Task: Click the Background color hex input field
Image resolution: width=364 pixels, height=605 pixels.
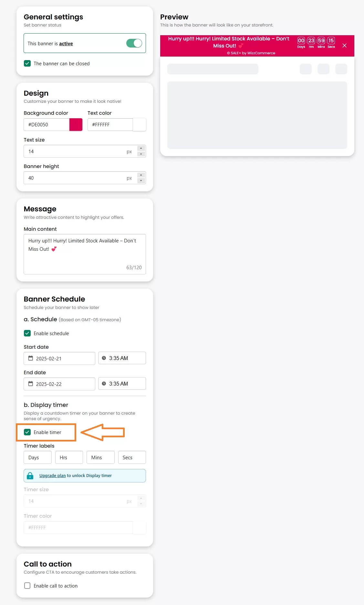Action: point(47,125)
